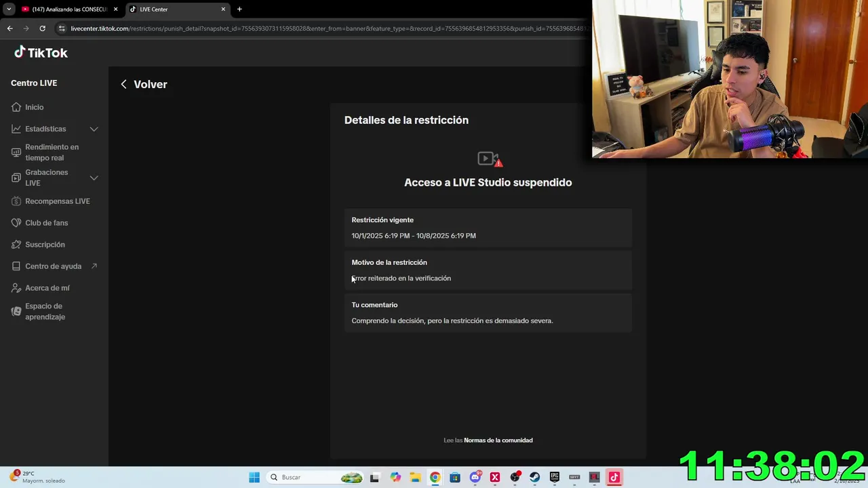Open Espacio de aprendizaje link
This screenshot has width=868, height=488.
(45, 312)
